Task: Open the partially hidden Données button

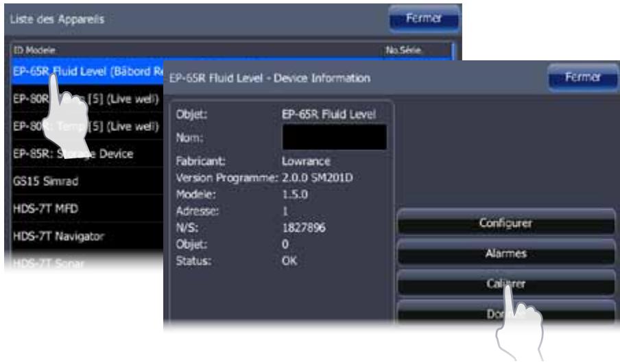Action: tap(505, 312)
